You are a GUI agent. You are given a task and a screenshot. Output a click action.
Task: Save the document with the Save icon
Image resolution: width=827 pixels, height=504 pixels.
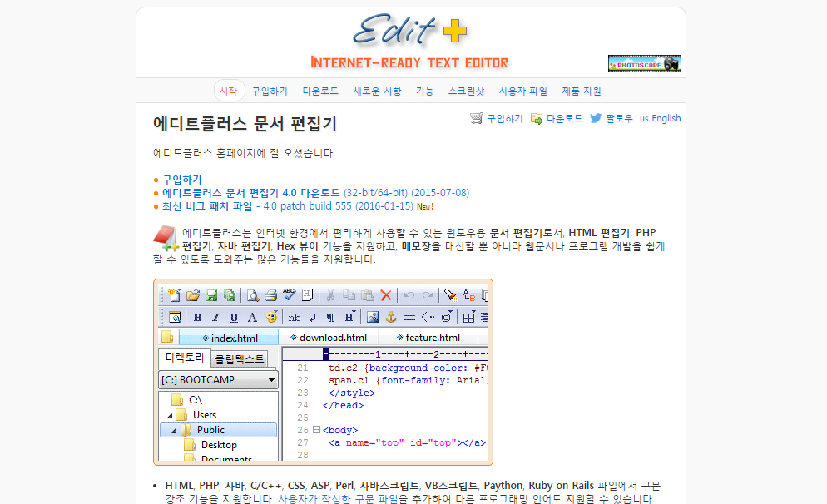tap(211, 295)
